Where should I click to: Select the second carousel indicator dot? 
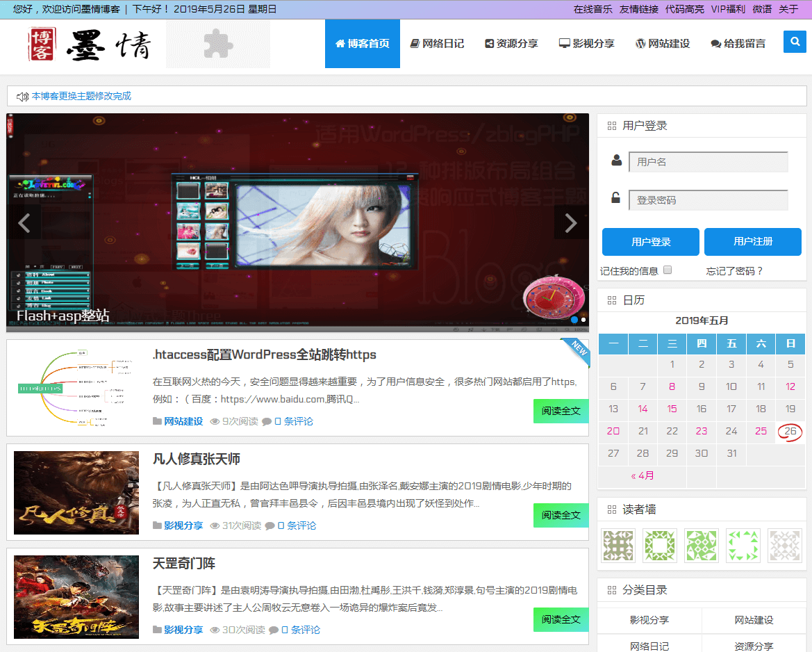pyautogui.click(x=583, y=320)
